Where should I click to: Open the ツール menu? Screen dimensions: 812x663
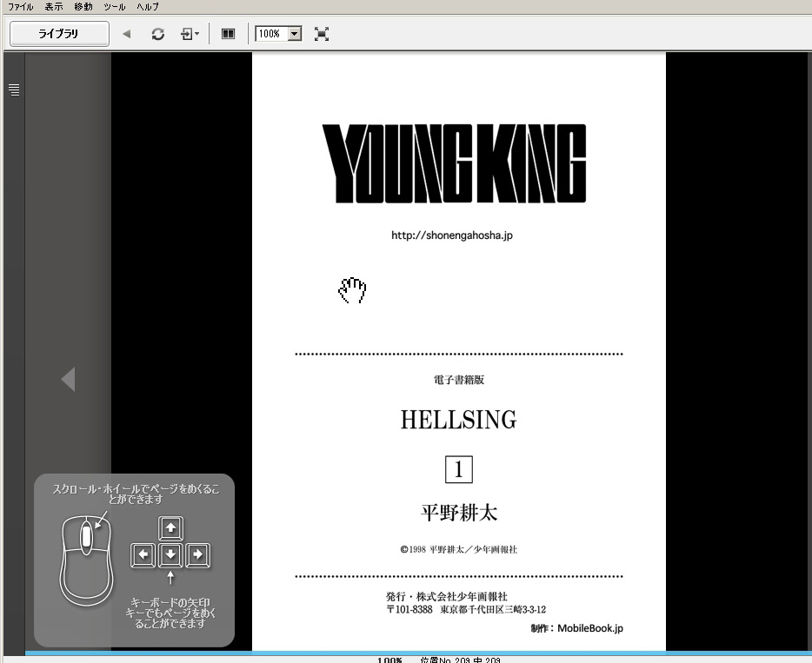pos(115,7)
